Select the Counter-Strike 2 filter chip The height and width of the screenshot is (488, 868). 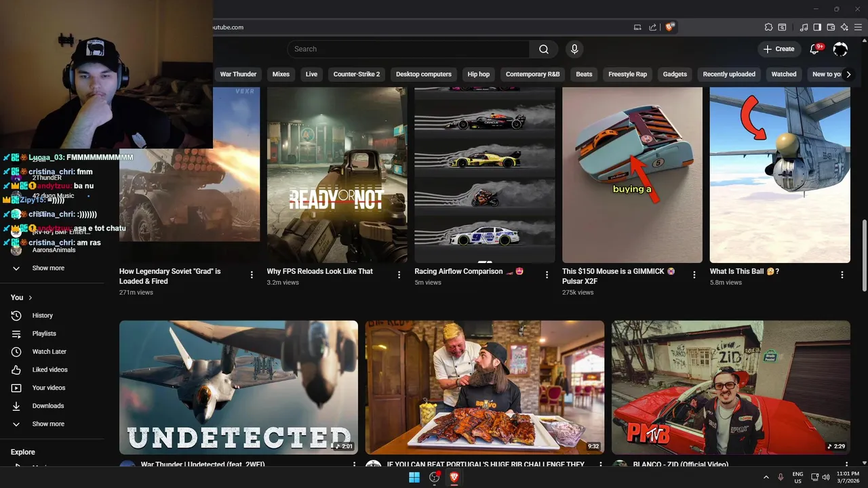tap(357, 75)
